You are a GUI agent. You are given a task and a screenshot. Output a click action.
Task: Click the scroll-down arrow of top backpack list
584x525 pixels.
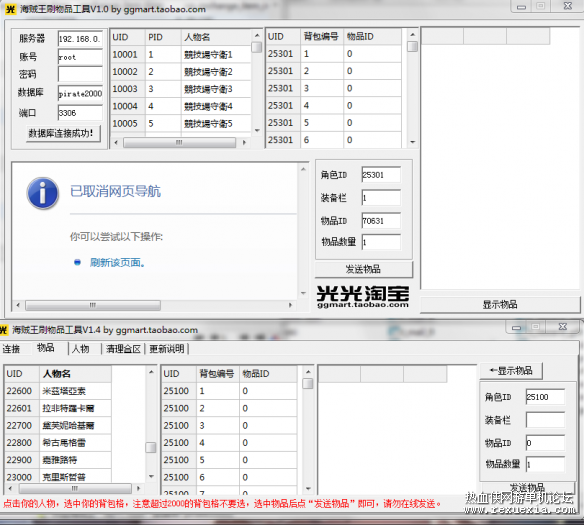[412, 142]
